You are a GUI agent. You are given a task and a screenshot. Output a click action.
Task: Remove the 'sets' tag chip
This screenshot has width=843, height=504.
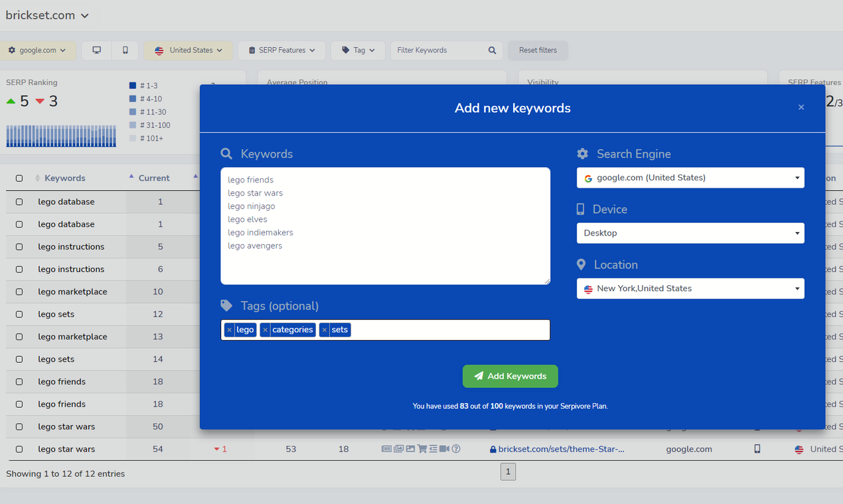[x=324, y=330]
